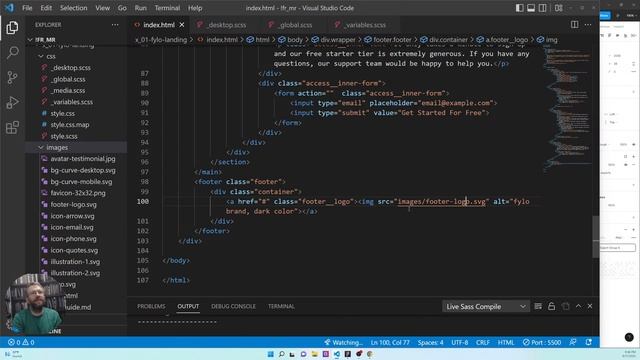Screen dimensions: 640x360
Task: Click the Watching Sass status item
Action: pyautogui.click(x=343, y=342)
